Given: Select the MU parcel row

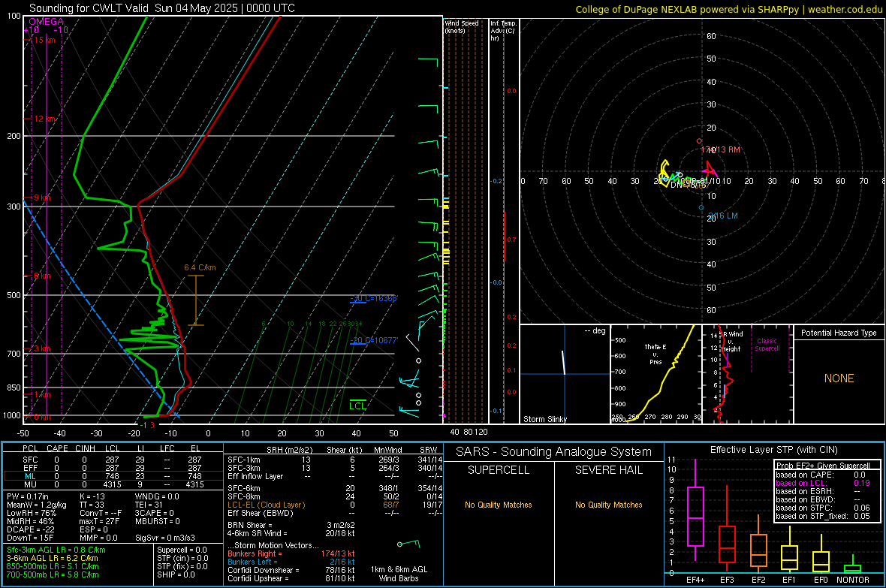Looking at the screenshot, I should click(x=113, y=484).
